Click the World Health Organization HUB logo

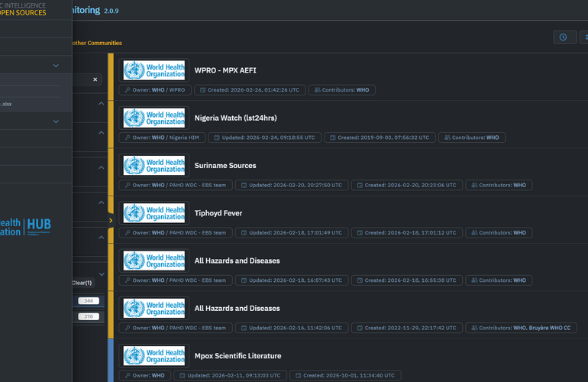(x=27, y=226)
